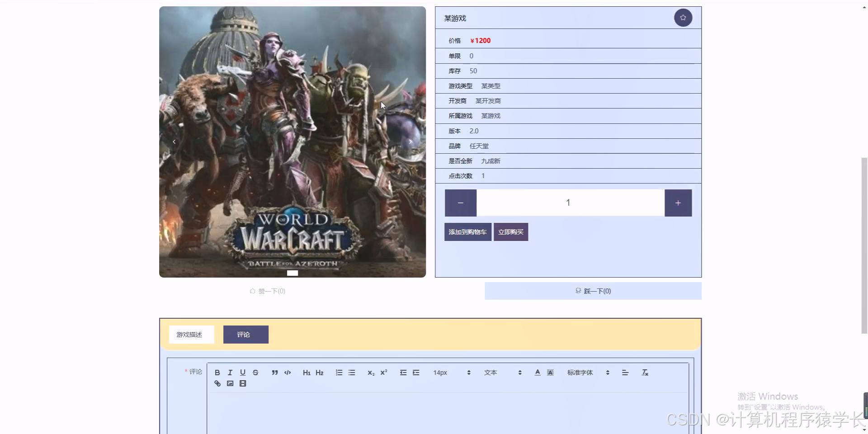Show previous carousel image
This screenshot has width=868, height=434.
click(174, 142)
